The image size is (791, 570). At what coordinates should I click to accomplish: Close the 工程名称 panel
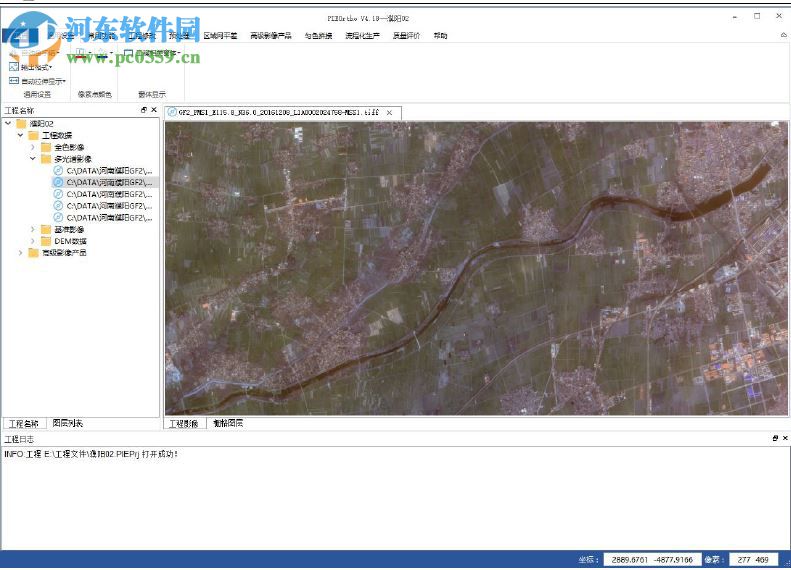tap(154, 110)
